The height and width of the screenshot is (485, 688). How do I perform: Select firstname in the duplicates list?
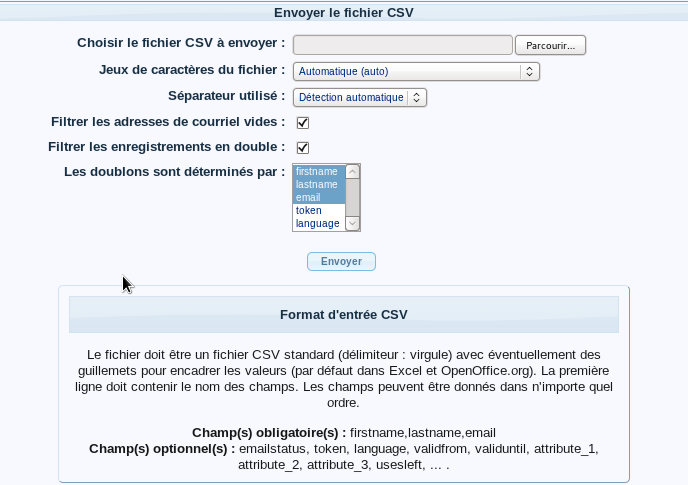(317, 172)
